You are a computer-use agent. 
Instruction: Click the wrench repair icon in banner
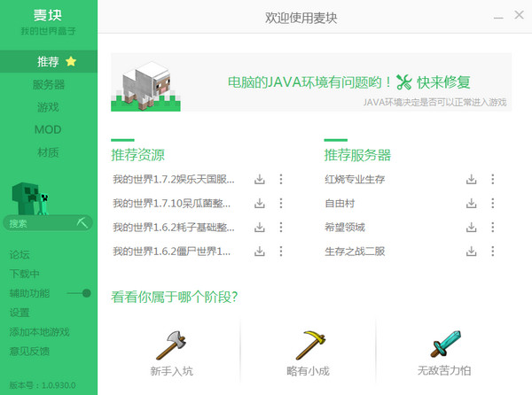[405, 81]
